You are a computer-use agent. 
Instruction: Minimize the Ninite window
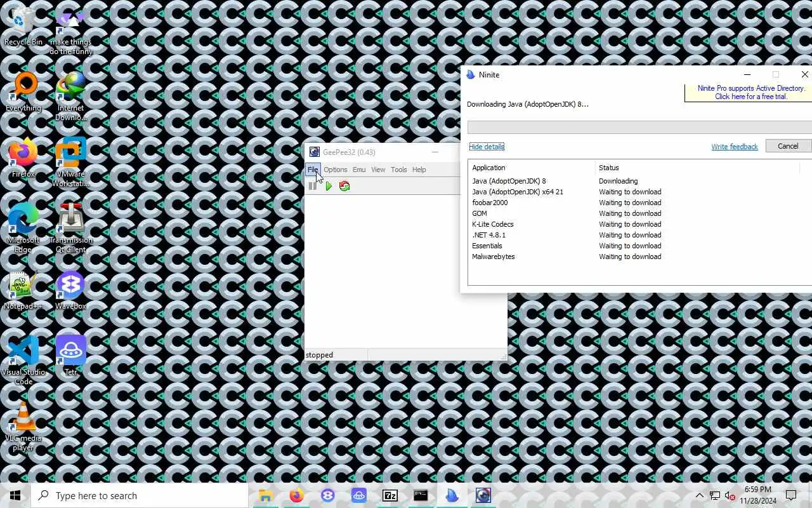pyautogui.click(x=747, y=74)
